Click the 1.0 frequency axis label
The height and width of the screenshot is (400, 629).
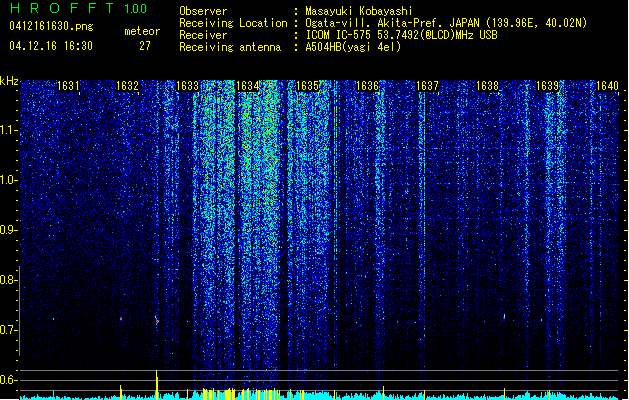8,180
